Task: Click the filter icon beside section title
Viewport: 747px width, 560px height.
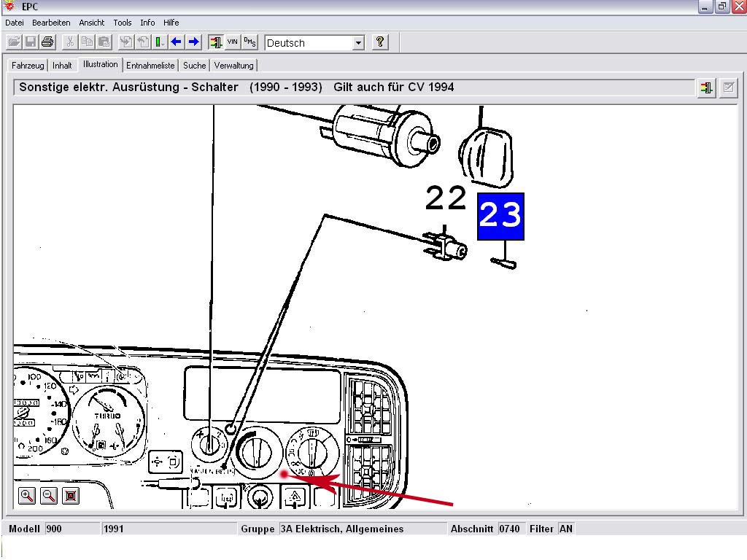Action: click(706, 87)
